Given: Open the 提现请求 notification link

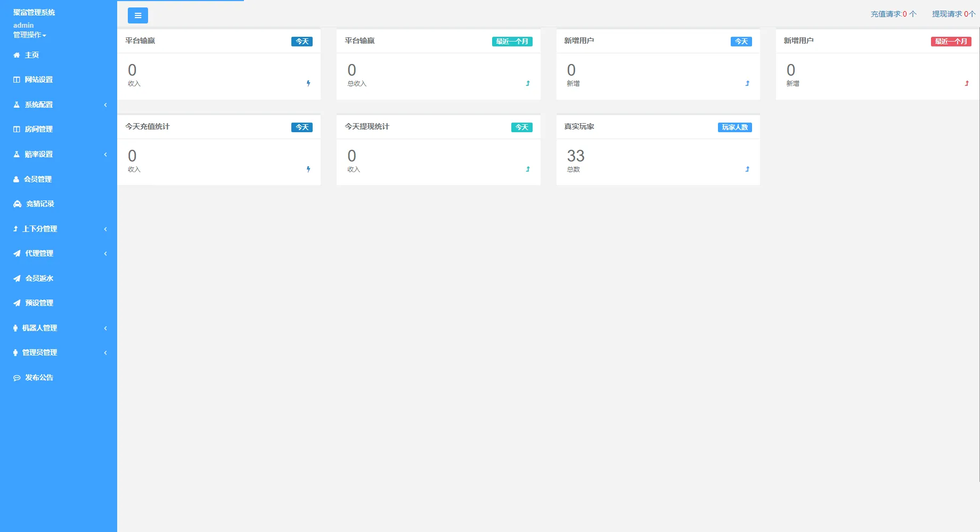Looking at the screenshot, I should [x=953, y=14].
